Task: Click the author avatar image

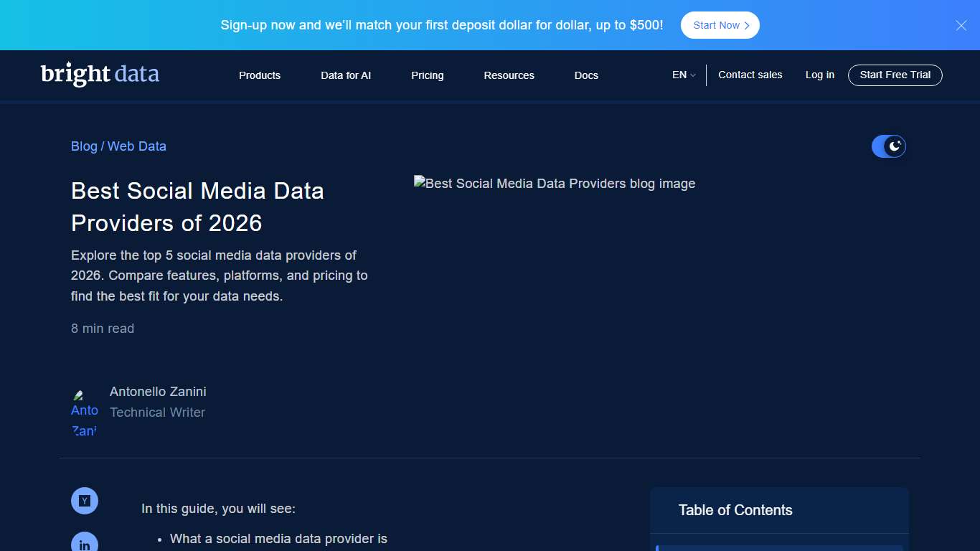Action: point(84,410)
